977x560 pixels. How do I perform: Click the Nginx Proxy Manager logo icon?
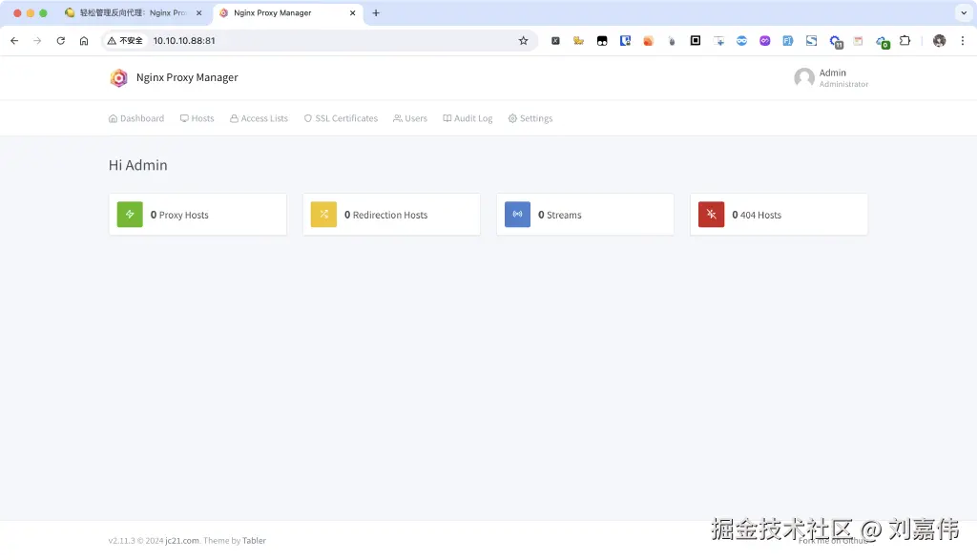point(118,78)
